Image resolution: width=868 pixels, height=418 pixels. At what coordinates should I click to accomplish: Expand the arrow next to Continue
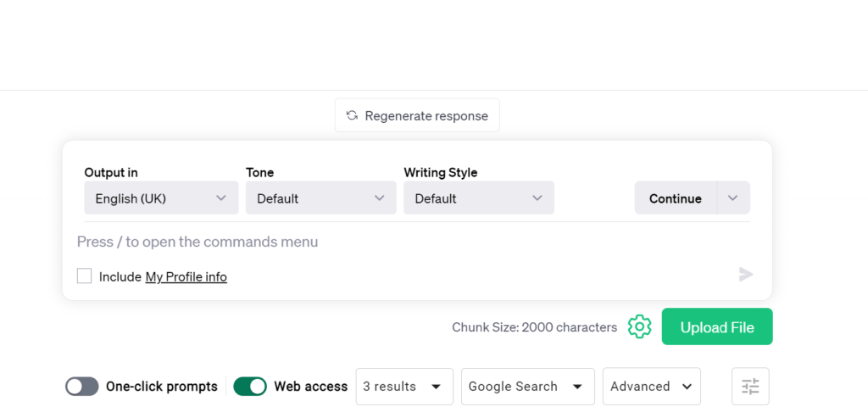coord(733,198)
